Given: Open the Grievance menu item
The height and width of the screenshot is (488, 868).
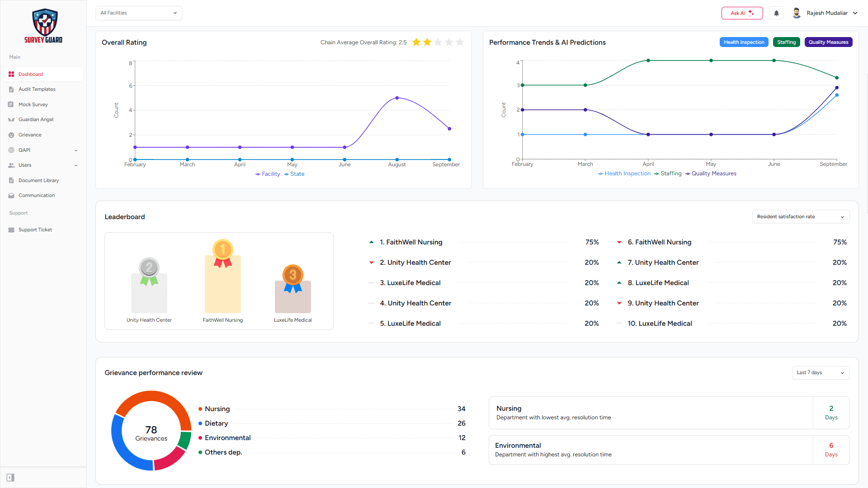Looking at the screenshot, I should [x=30, y=135].
